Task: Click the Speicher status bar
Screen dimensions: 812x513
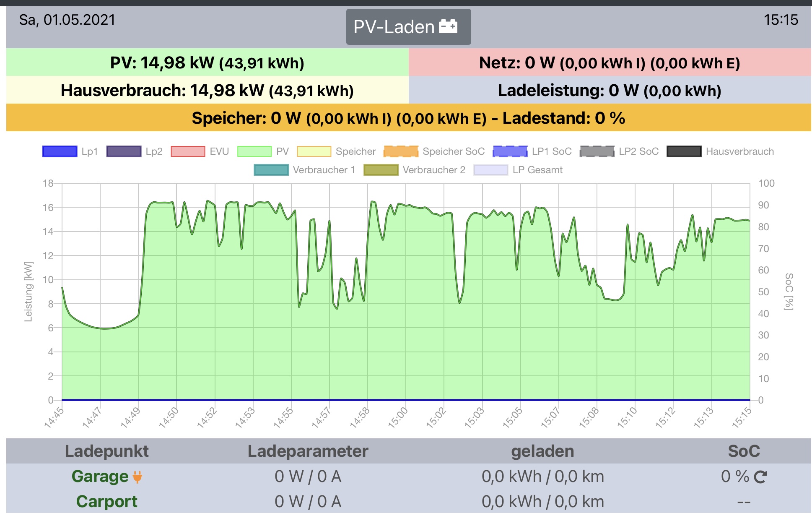Action: (408, 118)
